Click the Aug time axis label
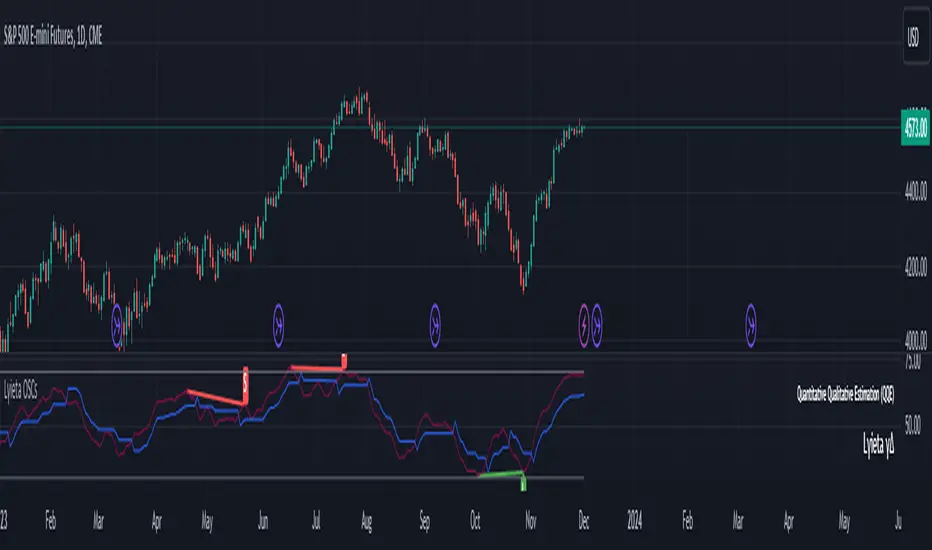Screen dimensions: 932x550 click(367, 521)
